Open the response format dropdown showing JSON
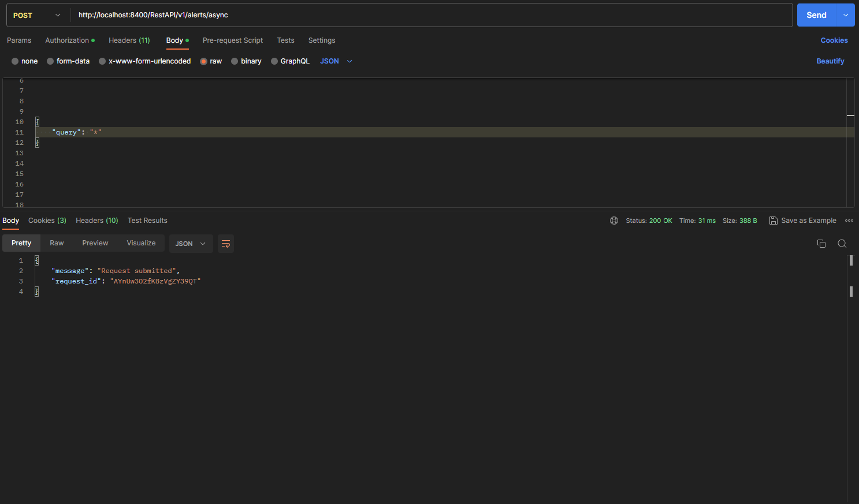 (191, 243)
